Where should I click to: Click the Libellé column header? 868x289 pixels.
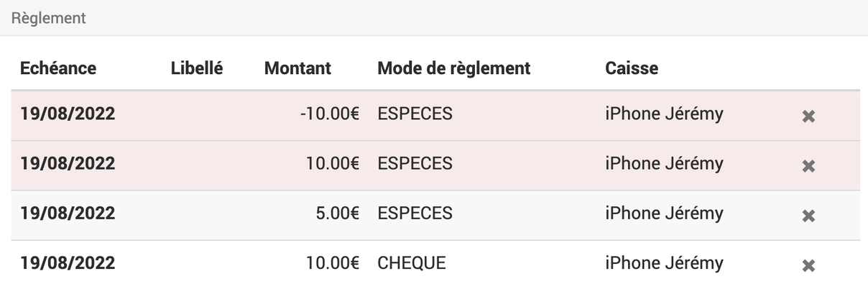coord(197,68)
